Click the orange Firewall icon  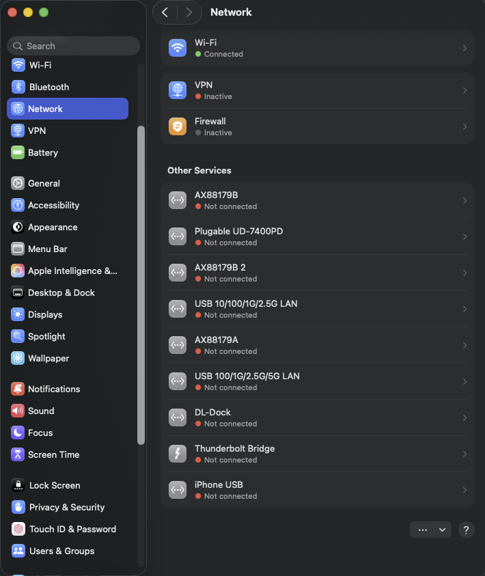click(x=177, y=127)
